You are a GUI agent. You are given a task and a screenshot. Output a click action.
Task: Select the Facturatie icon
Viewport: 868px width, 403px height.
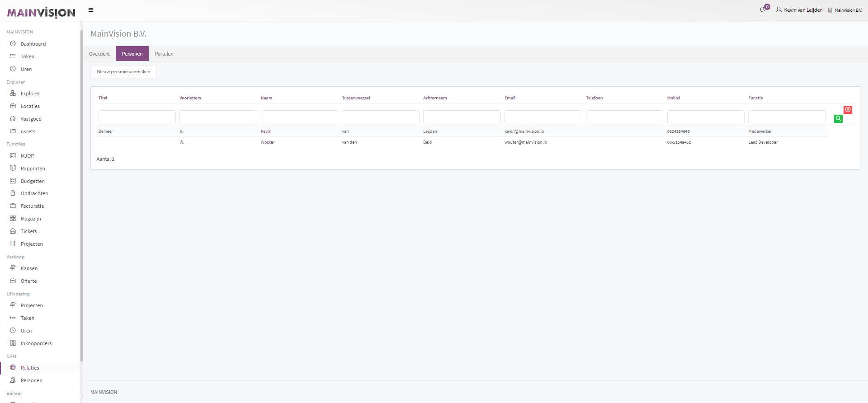(13, 206)
